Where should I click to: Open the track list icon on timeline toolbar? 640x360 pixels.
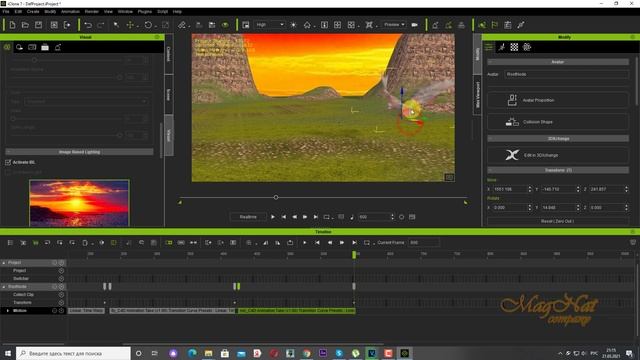(10, 243)
